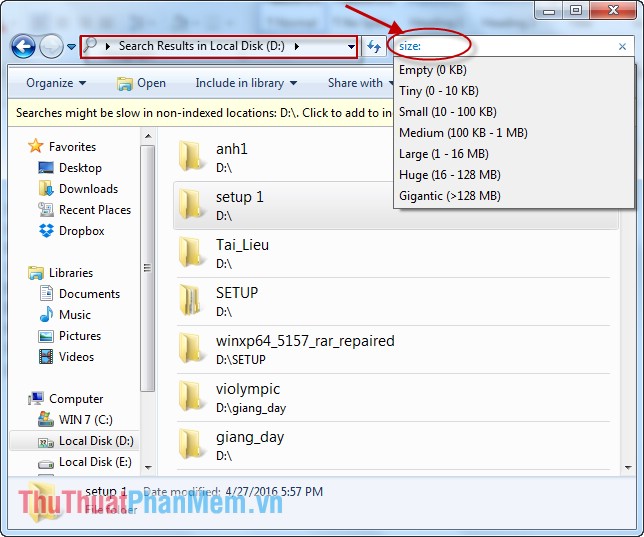Click the Open toolbar button
Screen dimensions: 644x537
coord(141,83)
